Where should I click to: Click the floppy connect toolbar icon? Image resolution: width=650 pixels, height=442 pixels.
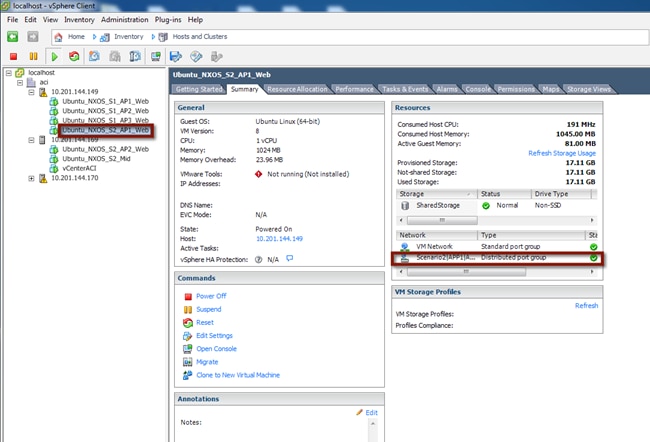(x=176, y=56)
